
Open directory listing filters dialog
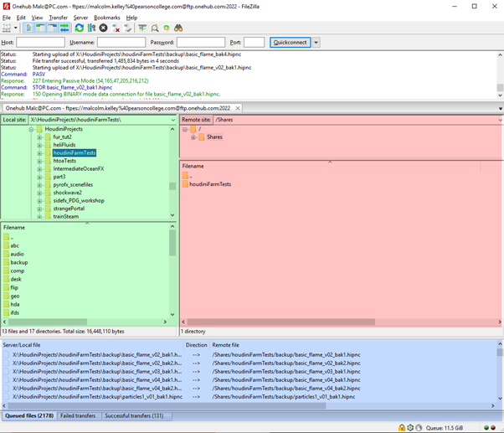(142, 28)
